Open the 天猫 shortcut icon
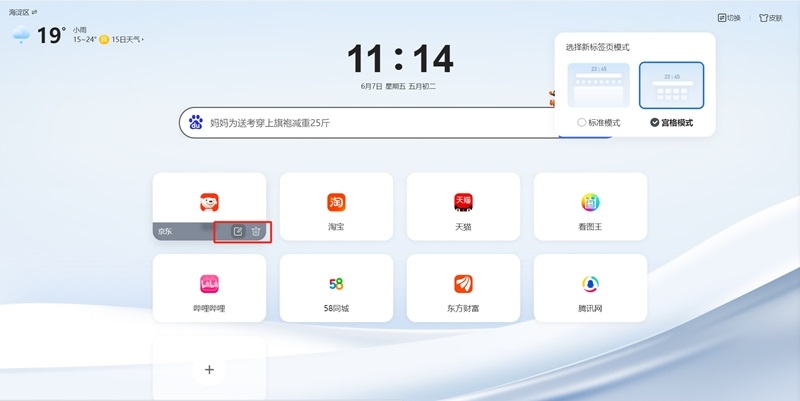 (463, 202)
